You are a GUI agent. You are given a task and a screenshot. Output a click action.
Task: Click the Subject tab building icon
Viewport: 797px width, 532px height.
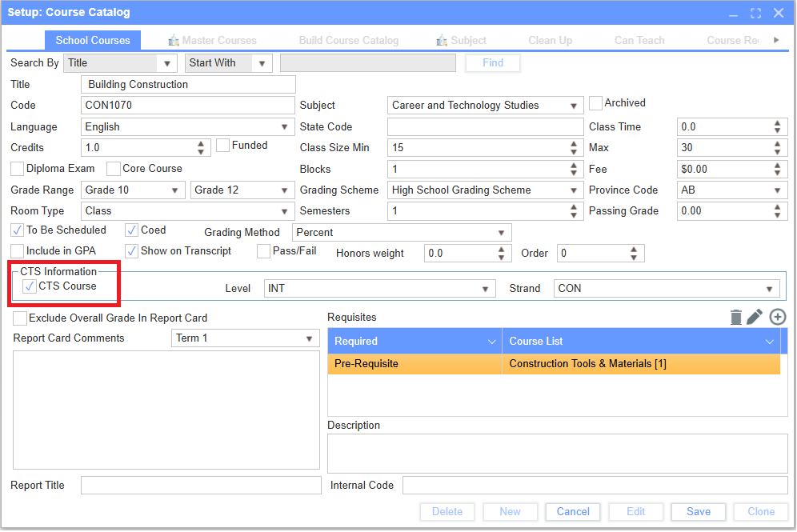click(x=442, y=40)
